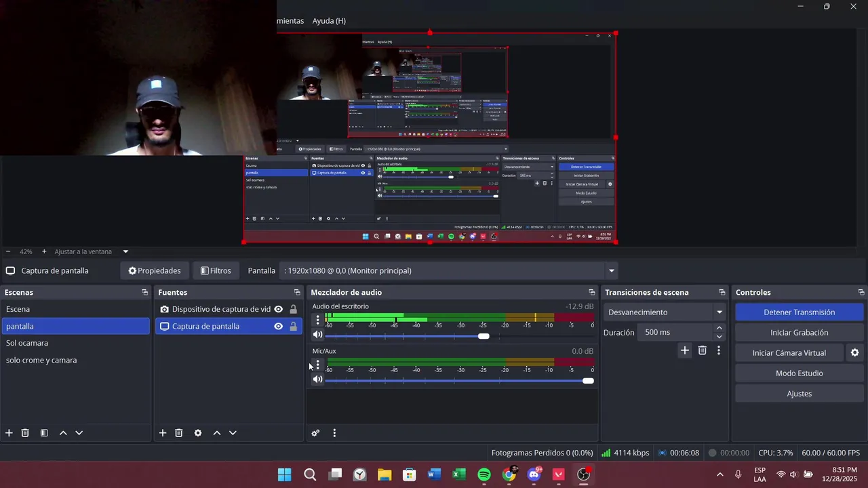Viewport: 868px width, 488px height.
Task: Open Windows Start menu
Action: pyautogui.click(x=284, y=474)
